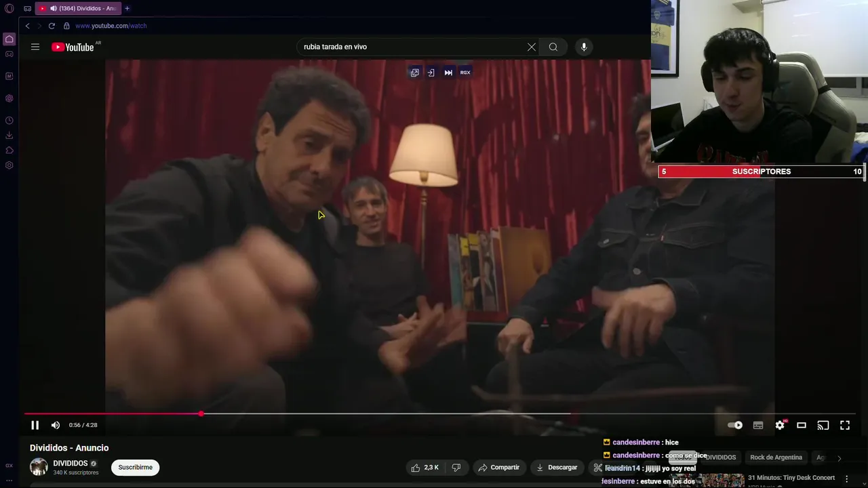This screenshot has width=868, height=488.
Task: Mute the video volume
Action: coord(56,425)
